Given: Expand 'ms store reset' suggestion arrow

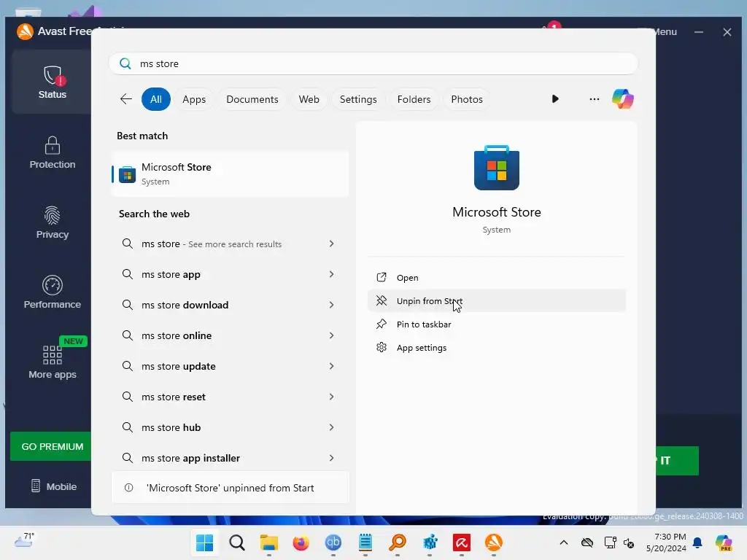Looking at the screenshot, I should pos(332,397).
